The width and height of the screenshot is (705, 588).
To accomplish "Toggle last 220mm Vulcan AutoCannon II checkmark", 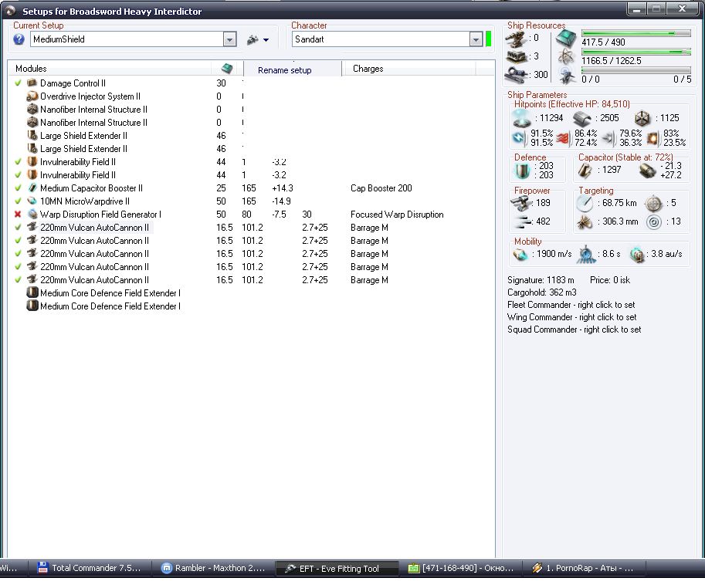I will click(18, 279).
